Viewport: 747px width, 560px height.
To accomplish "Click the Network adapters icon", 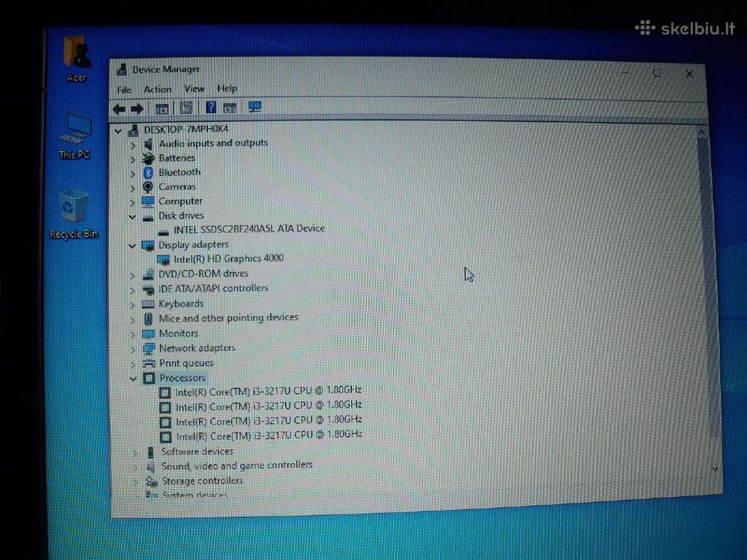I will pyautogui.click(x=149, y=348).
